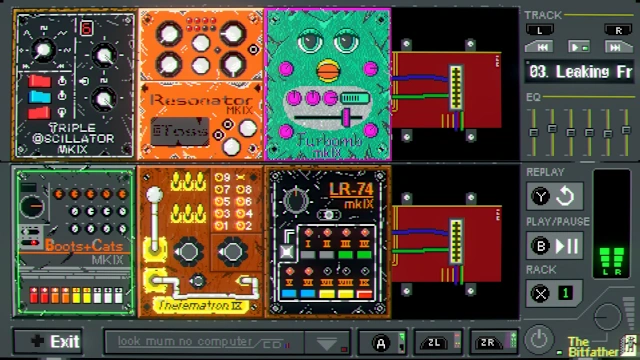Click the top-left knob on Resonator
This screenshot has width=640, height=360.
point(169,34)
